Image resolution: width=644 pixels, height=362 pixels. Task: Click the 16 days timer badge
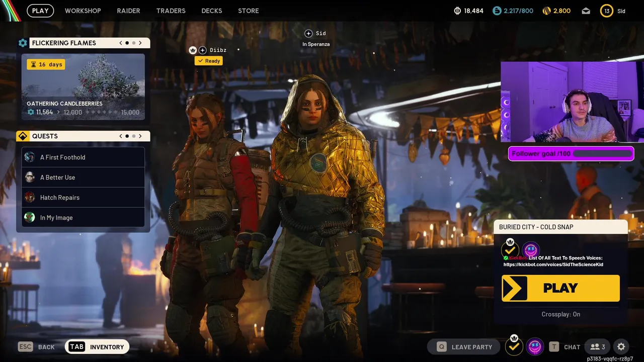(46, 64)
